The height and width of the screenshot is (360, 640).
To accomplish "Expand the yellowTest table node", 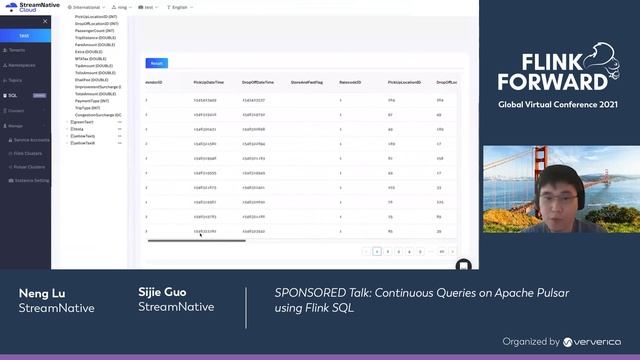I will 67,136.
